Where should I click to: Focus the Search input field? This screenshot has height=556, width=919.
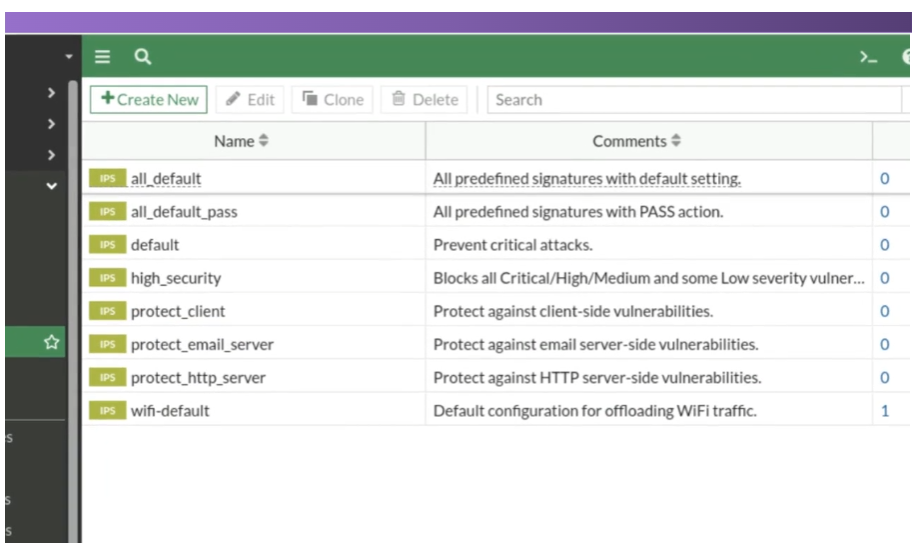(x=695, y=100)
